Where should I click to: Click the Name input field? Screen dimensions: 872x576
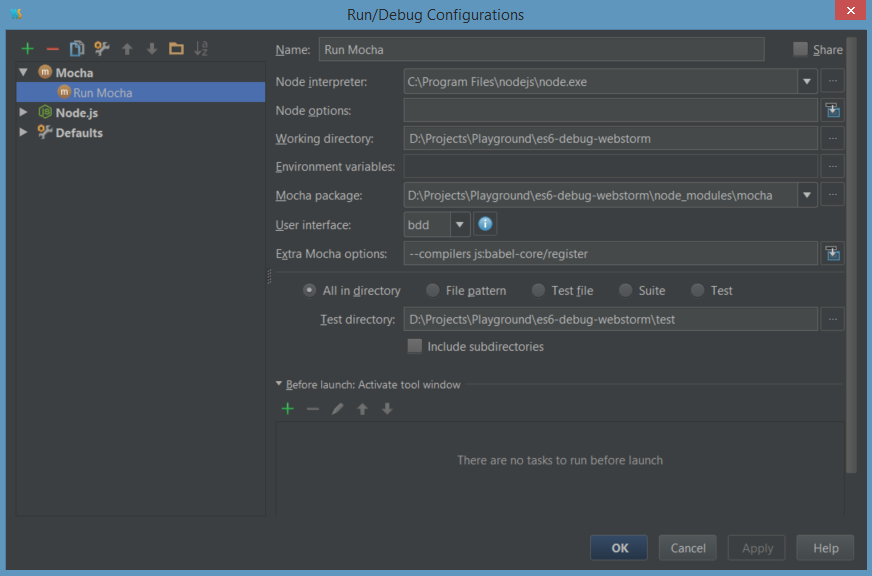[541, 49]
